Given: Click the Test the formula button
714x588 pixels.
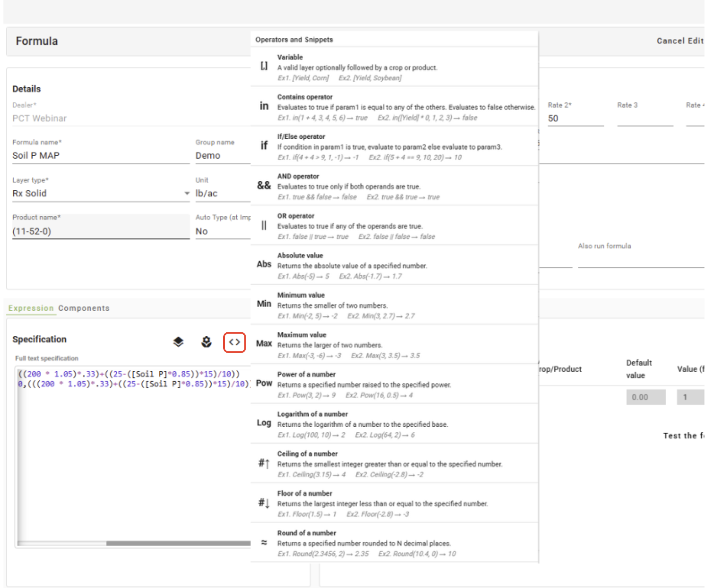Looking at the screenshot, I should click(684, 435).
